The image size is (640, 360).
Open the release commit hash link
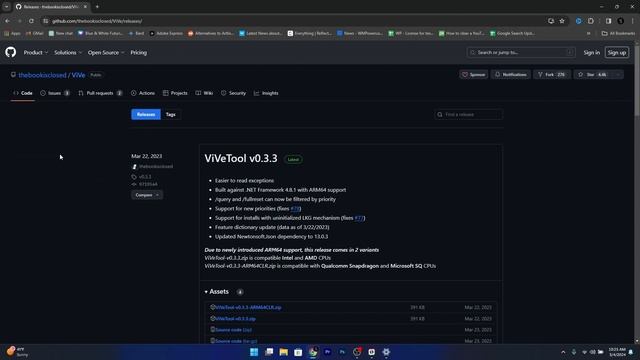point(148,184)
